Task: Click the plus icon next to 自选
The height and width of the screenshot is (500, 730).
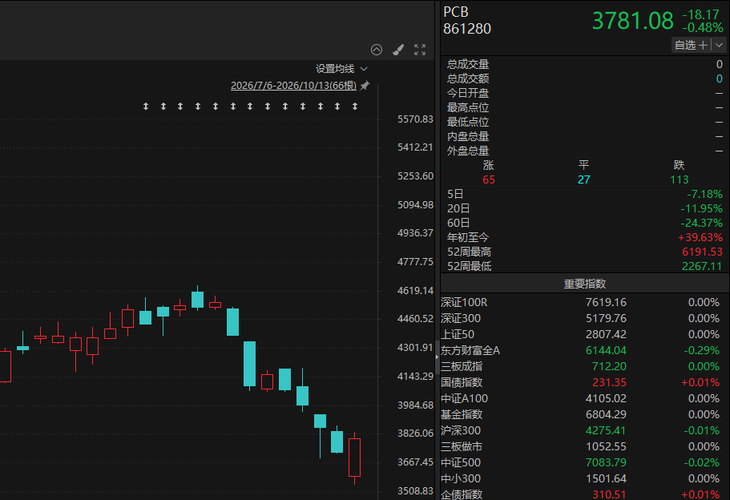Action: 703,45
